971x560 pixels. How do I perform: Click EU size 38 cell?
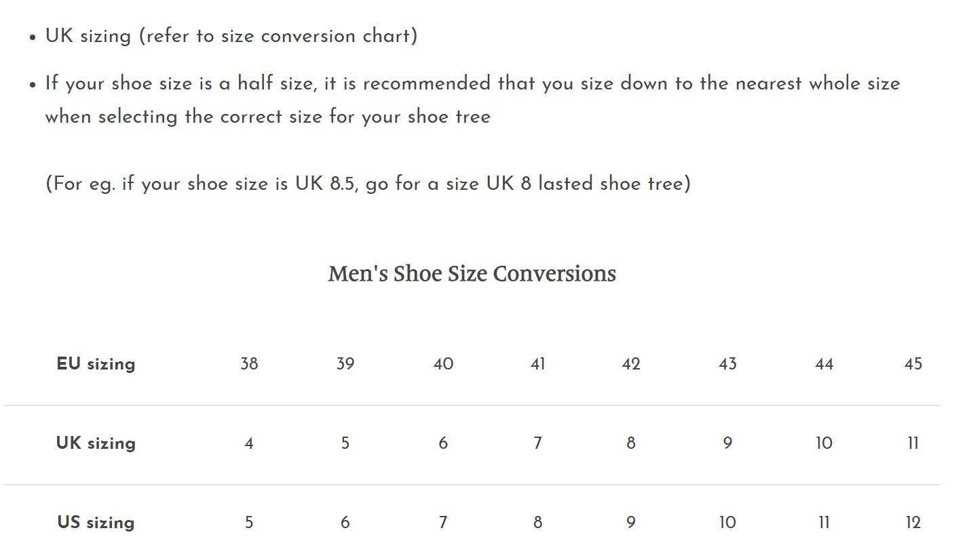pos(249,364)
